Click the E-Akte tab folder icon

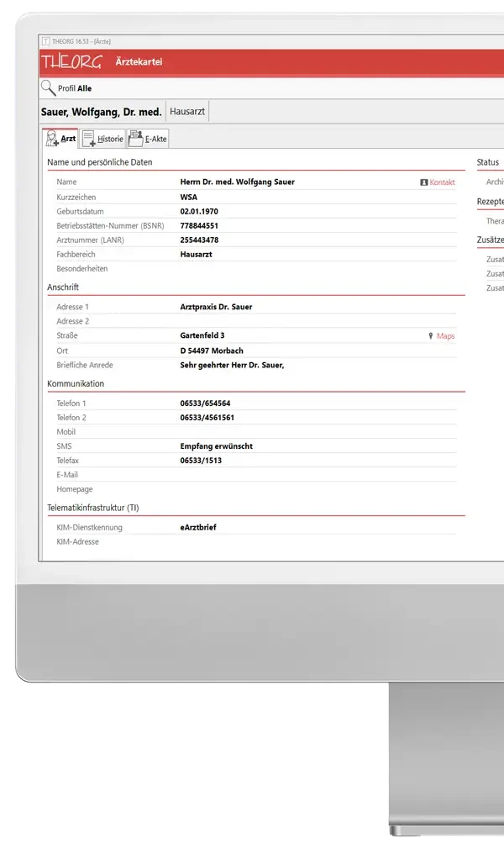click(135, 139)
